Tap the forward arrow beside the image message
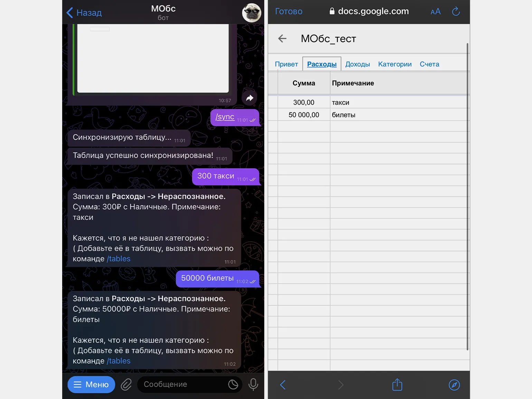This screenshot has height=399, width=532. (x=249, y=98)
